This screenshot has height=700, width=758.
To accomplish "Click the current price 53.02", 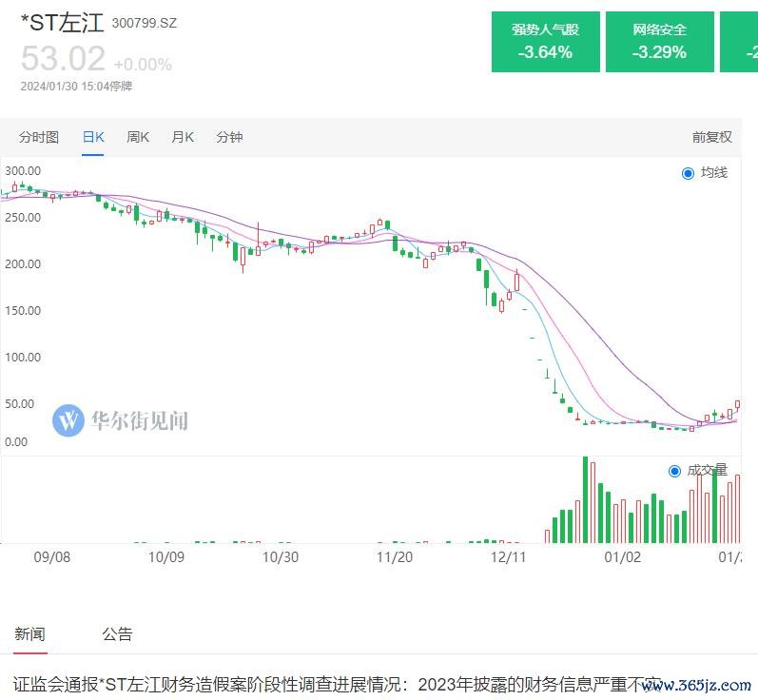I will click(x=63, y=59).
